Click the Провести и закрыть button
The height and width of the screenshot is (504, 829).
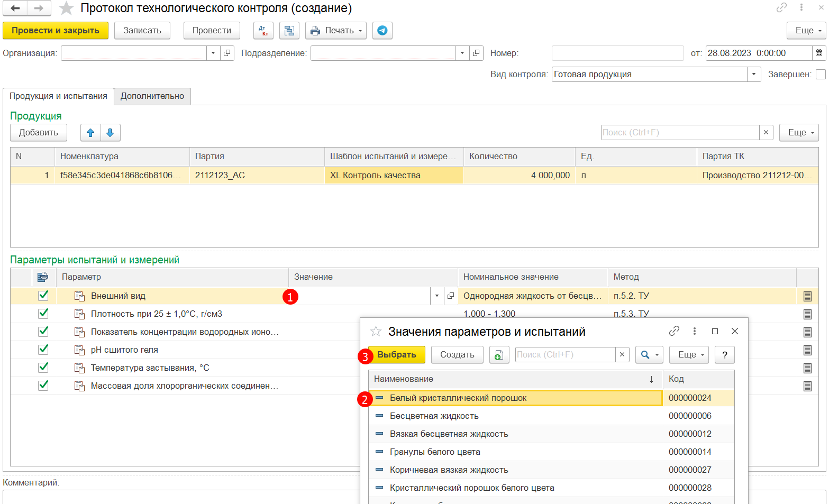click(56, 31)
